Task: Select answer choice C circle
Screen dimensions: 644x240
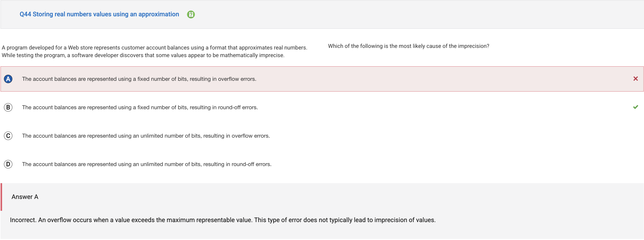Action: pos(8,136)
